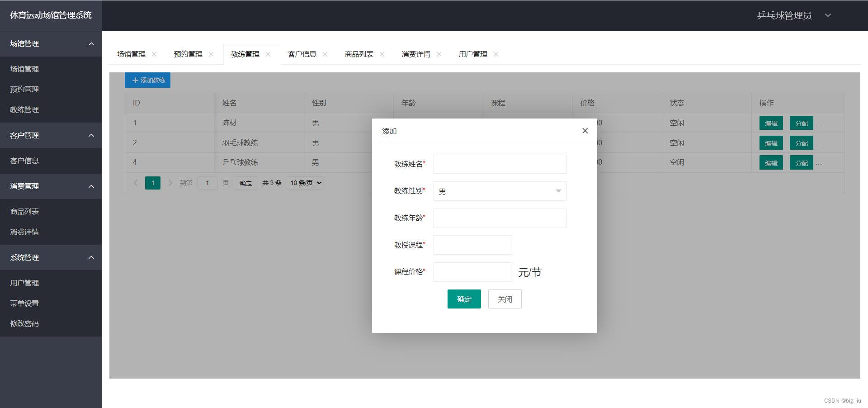Close the 场馆管理 tab with its X

pos(154,54)
